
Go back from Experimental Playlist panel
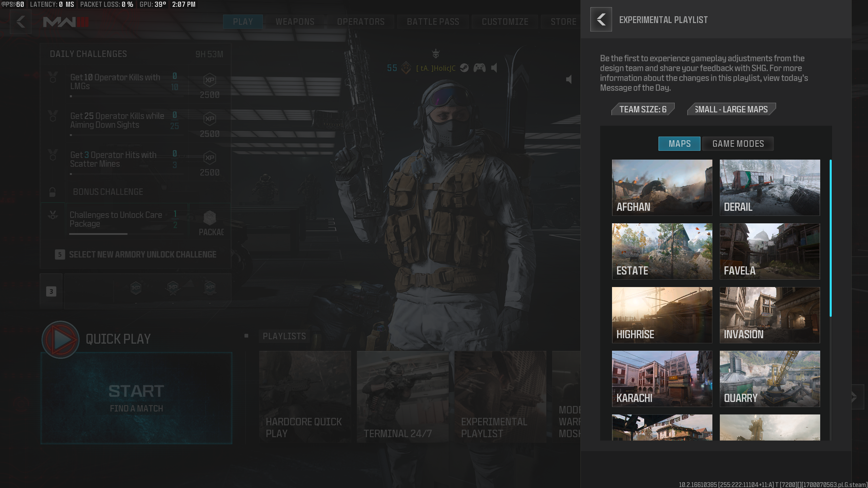click(x=601, y=19)
